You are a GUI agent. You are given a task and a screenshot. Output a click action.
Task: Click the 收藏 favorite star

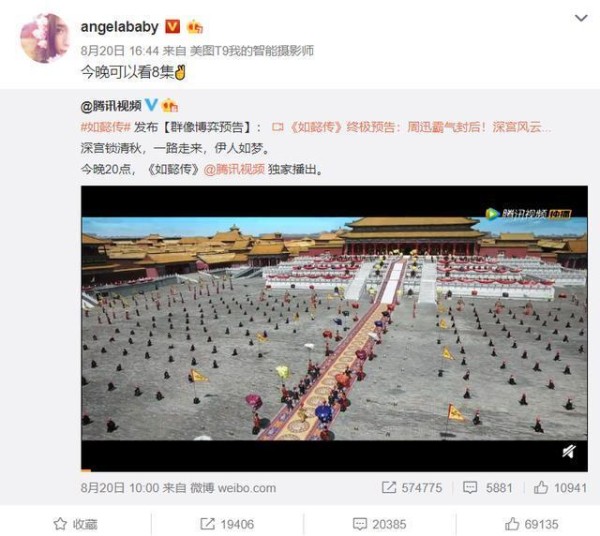(75, 524)
